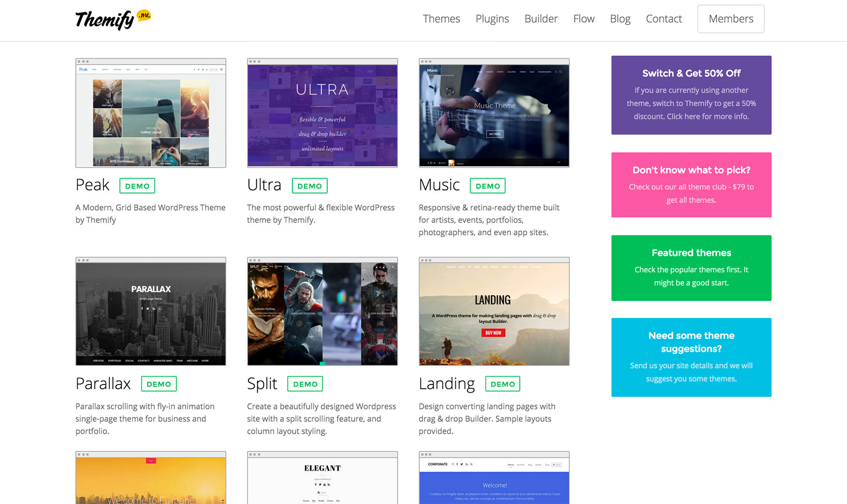Open the Split theme thumbnail
Image resolution: width=847 pixels, height=504 pixels.
coord(322,311)
